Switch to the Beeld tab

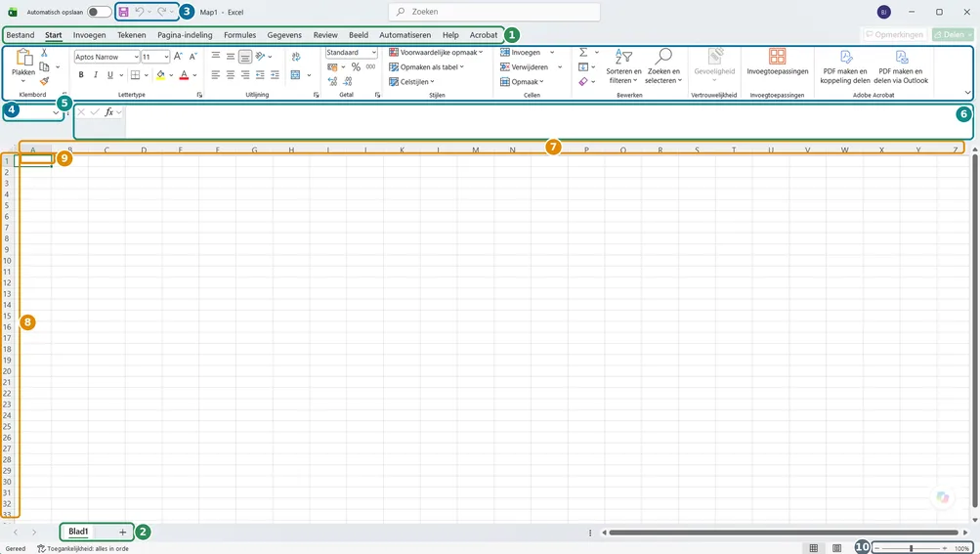[359, 35]
